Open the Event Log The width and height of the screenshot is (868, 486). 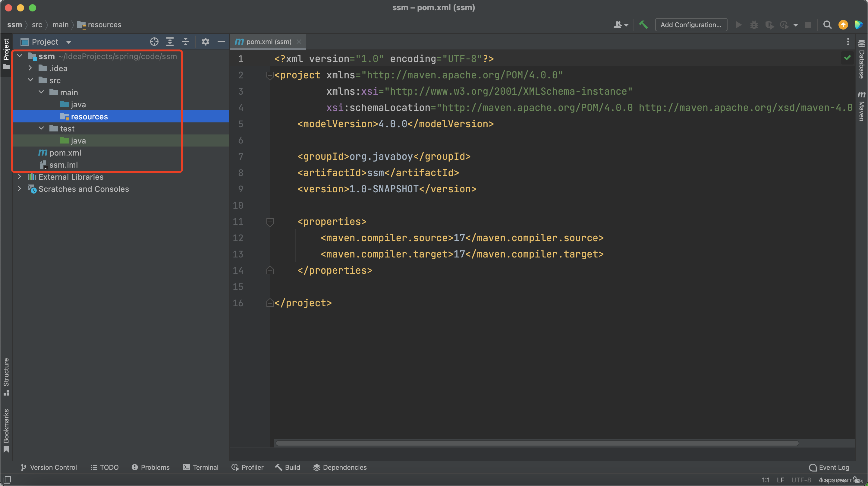tap(829, 467)
